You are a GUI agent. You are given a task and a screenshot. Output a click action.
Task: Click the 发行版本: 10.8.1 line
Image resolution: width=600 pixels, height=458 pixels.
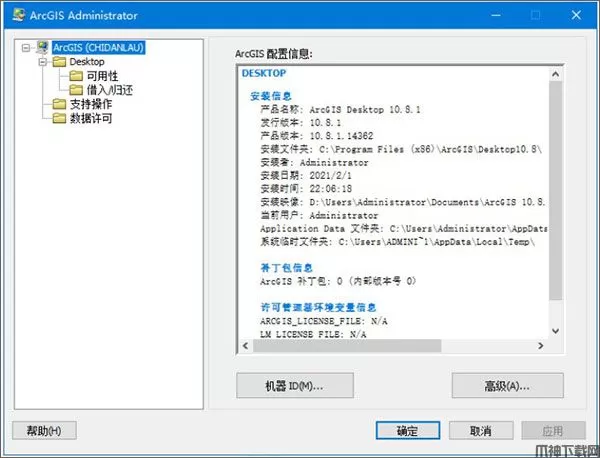(301, 123)
